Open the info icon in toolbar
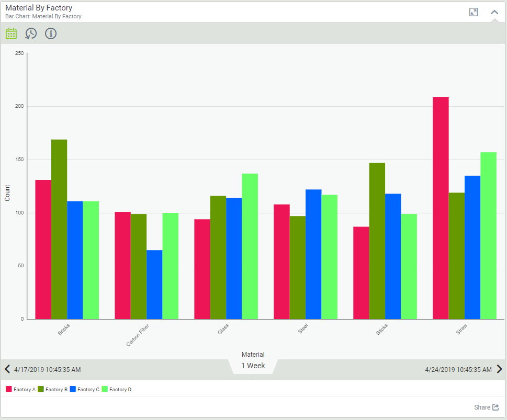Image resolution: width=507 pixels, height=420 pixels. click(x=51, y=33)
